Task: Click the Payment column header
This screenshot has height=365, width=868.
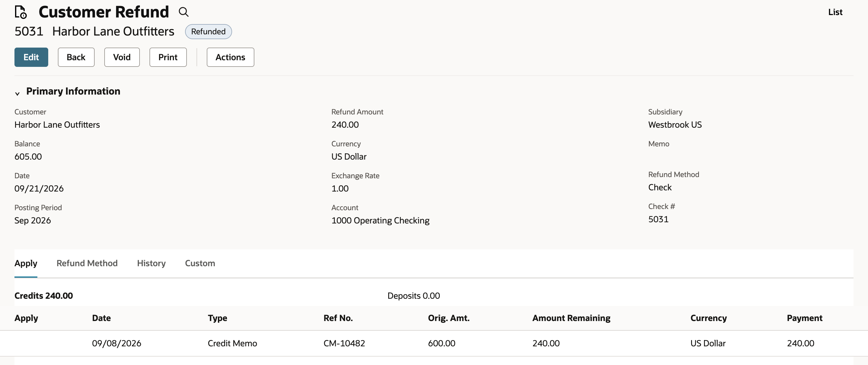Action: [804, 318]
